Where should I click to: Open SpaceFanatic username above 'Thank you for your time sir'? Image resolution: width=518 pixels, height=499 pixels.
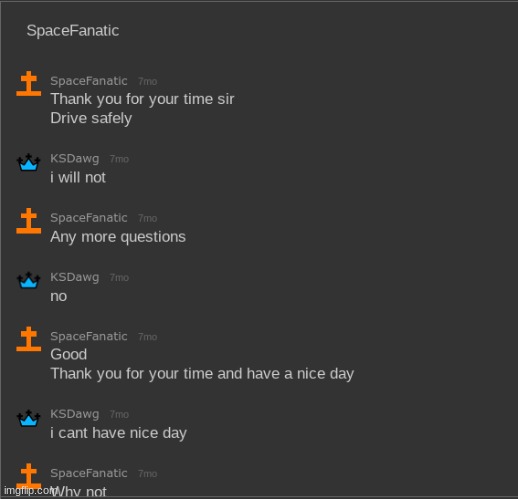89,81
